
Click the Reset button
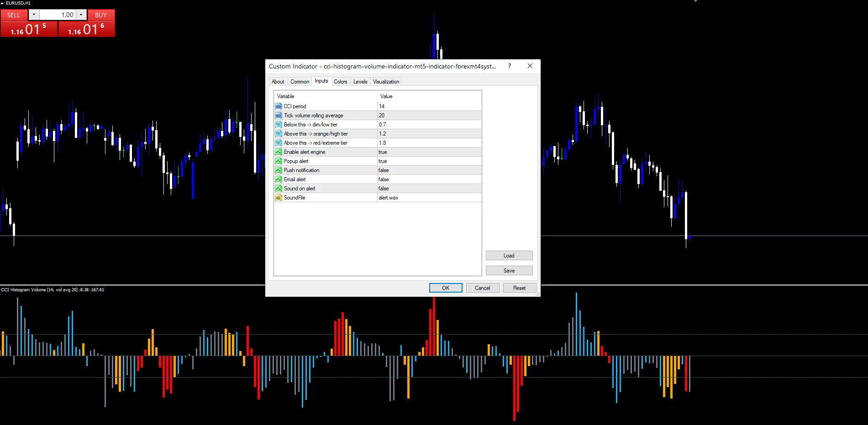[x=519, y=288]
